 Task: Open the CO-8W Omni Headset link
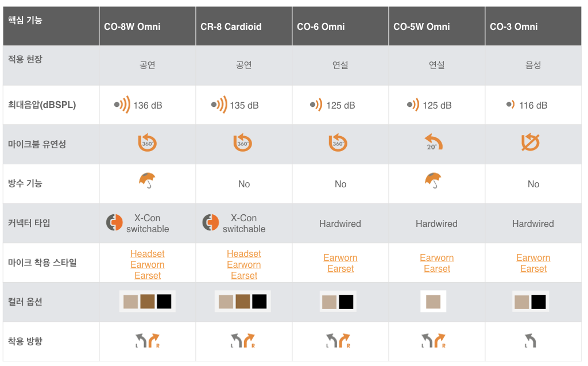click(x=148, y=254)
